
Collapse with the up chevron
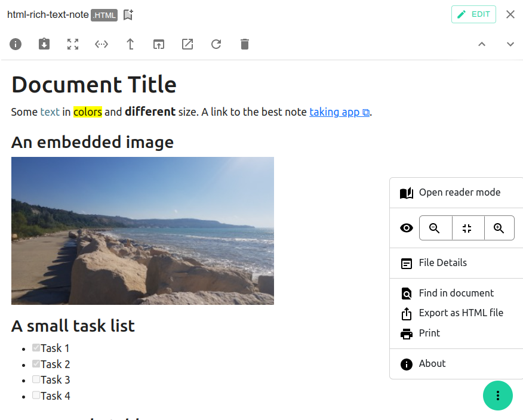(482, 44)
